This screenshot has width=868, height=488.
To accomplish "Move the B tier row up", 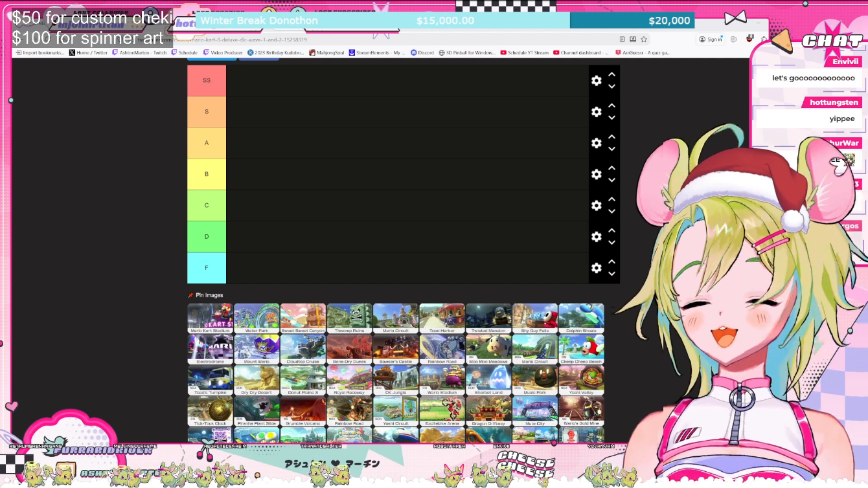I will 611,168.
